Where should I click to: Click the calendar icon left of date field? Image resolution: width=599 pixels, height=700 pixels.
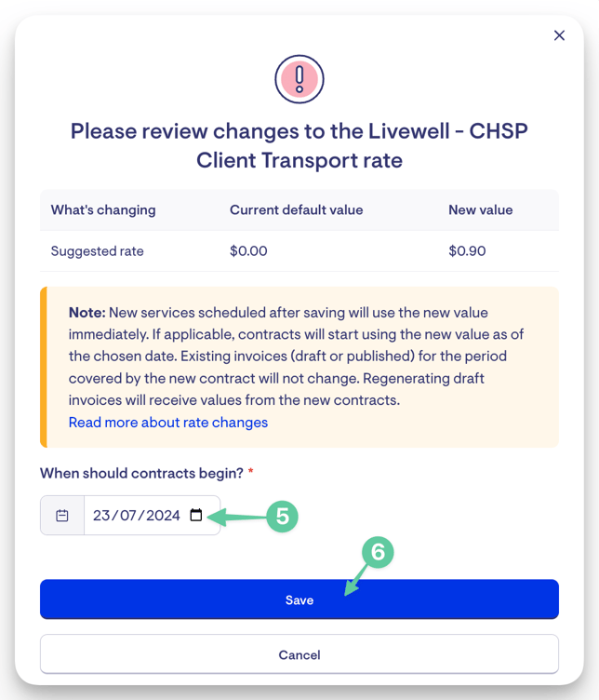(62, 515)
